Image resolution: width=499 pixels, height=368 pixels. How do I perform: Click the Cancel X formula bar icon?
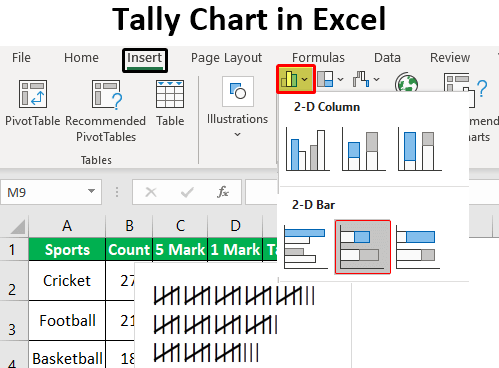pos(151,192)
